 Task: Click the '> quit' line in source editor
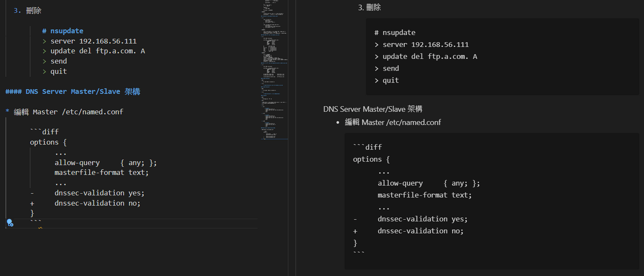tap(55, 71)
